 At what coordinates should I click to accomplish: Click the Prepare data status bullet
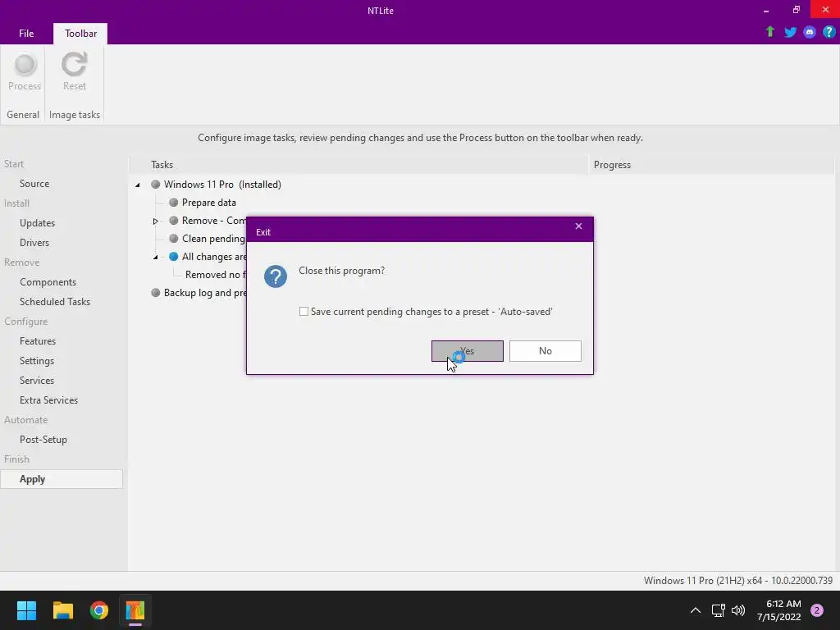(174, 203)
